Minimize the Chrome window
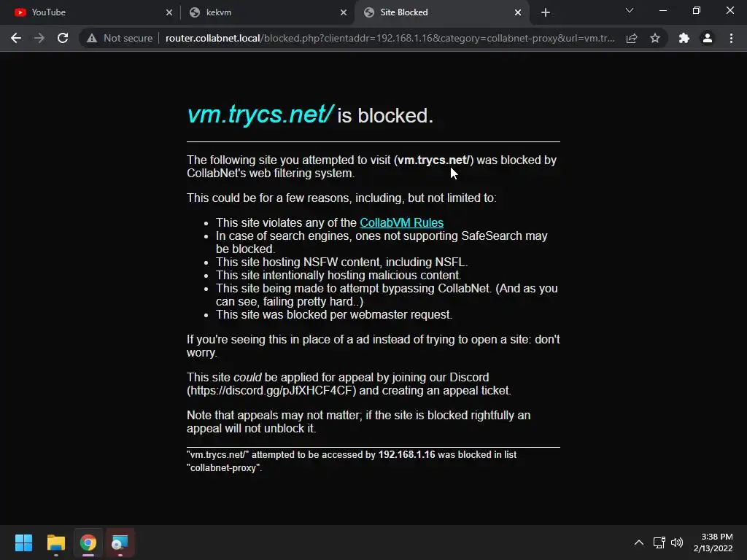This screenshot has width=747, height=560. click(x=662, y=10)
